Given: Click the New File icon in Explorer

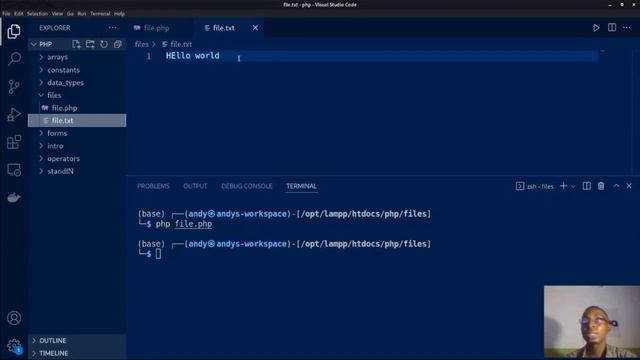Looking at the screenshot, I should (76, 44).
